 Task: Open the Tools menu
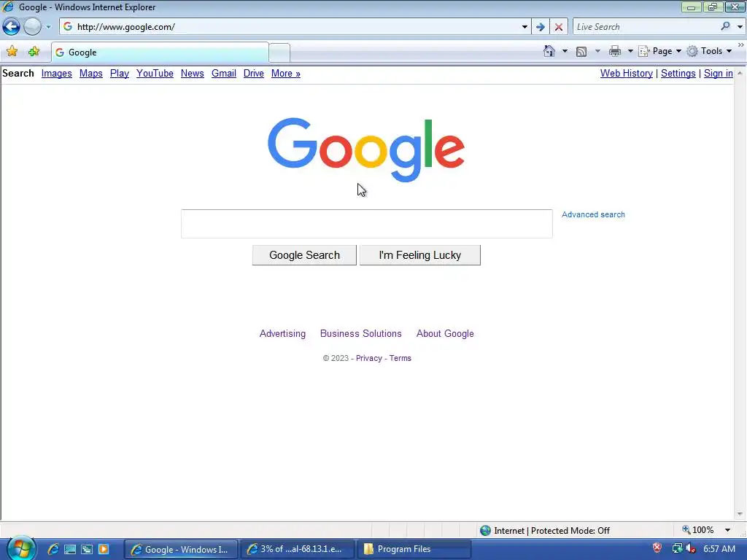click(x=709, y=51)
